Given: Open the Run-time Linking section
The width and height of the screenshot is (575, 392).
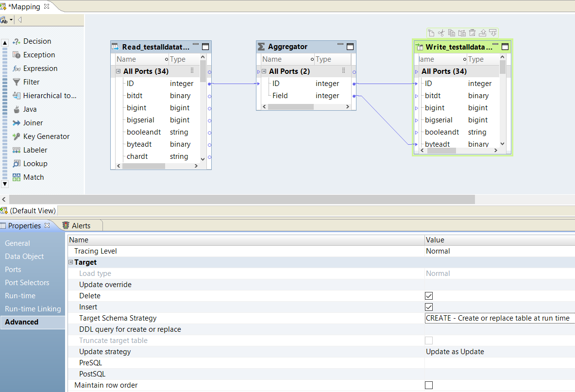Looking at the screenshot, I should [x=33, y=309].
